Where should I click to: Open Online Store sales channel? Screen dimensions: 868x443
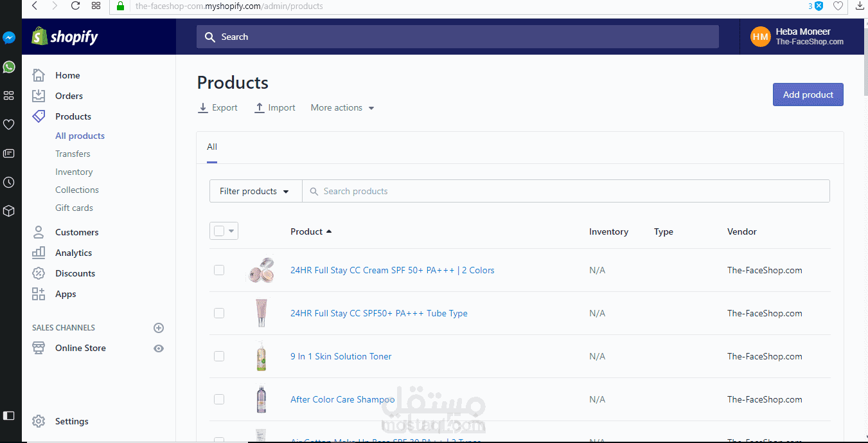pos(80,348)
